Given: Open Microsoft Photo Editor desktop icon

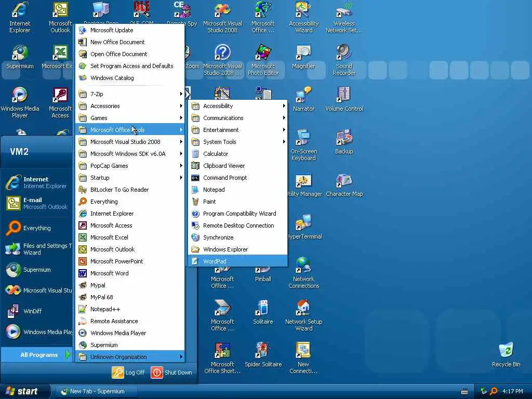Looking at the screenshot, I should coord(263,60).
